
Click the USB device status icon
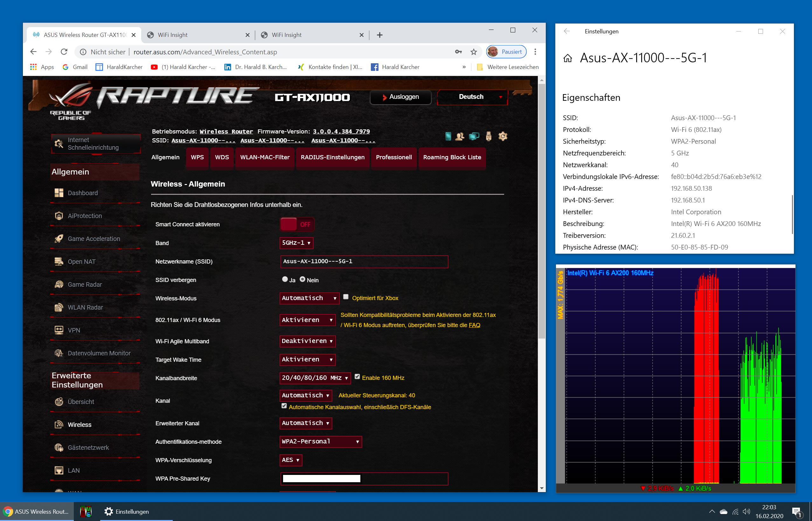pos(489,136)
